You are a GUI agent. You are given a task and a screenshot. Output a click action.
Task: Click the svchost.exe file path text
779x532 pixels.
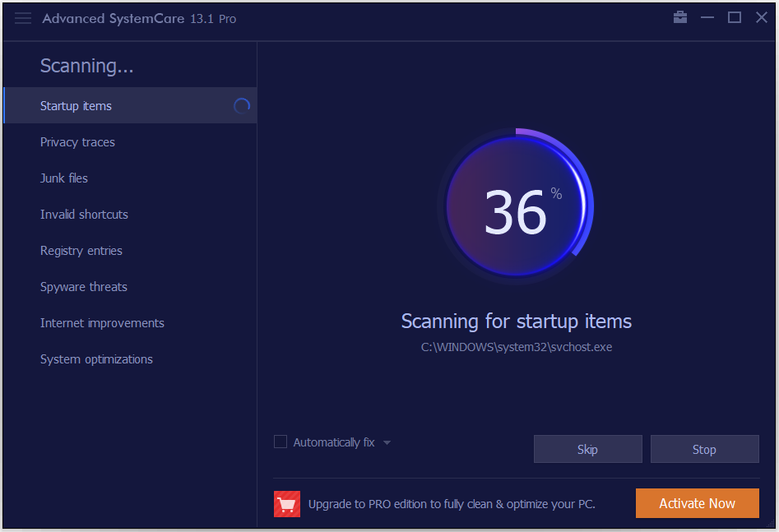[517, 347]
